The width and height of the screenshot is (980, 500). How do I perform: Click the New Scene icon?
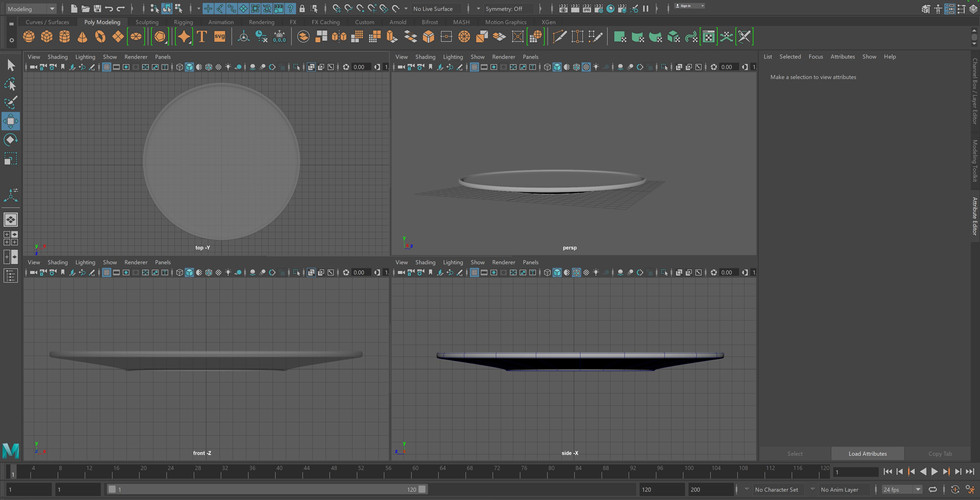(x=74, y=9)
